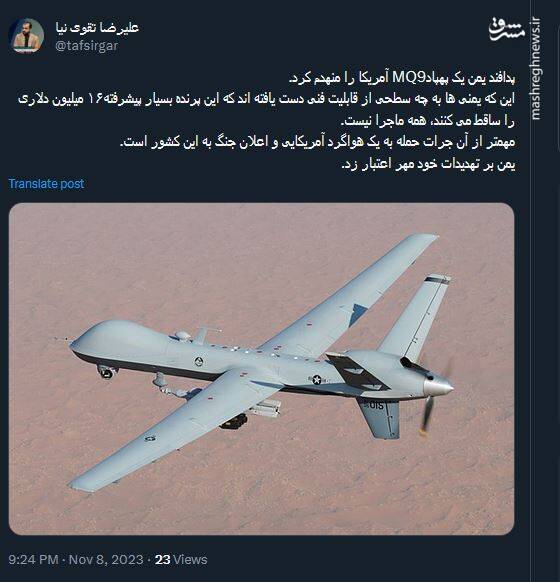Click the tail fin marking on the drone
The width and height of the screenshot is (560, 582).
click(x=376, y=405)
